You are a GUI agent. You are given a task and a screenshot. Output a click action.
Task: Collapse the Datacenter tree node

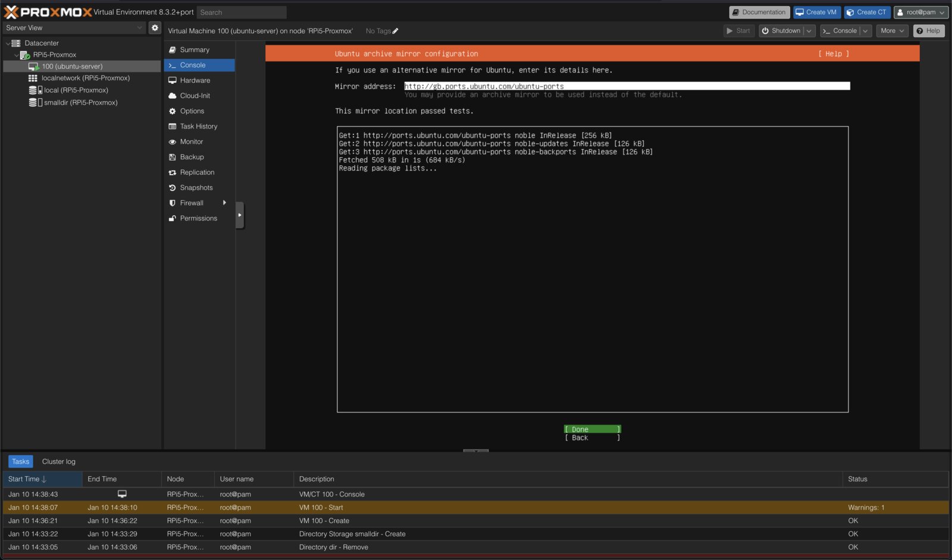click(8, 43)
